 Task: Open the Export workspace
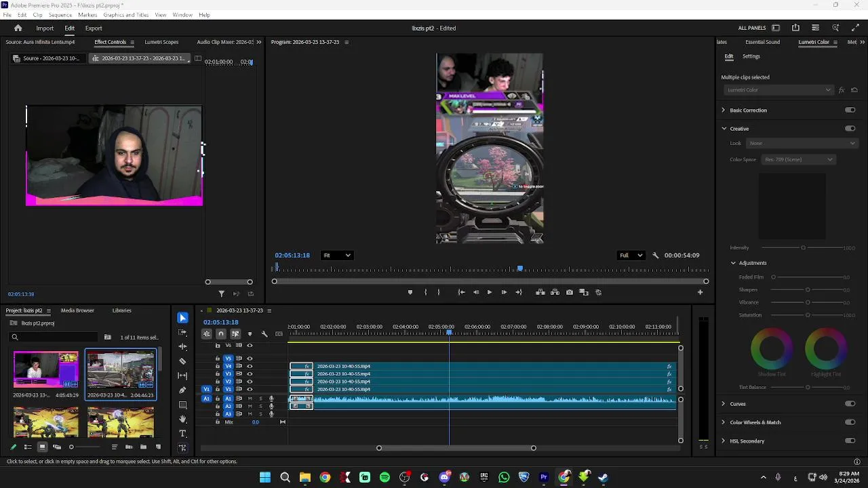[94, 28]
